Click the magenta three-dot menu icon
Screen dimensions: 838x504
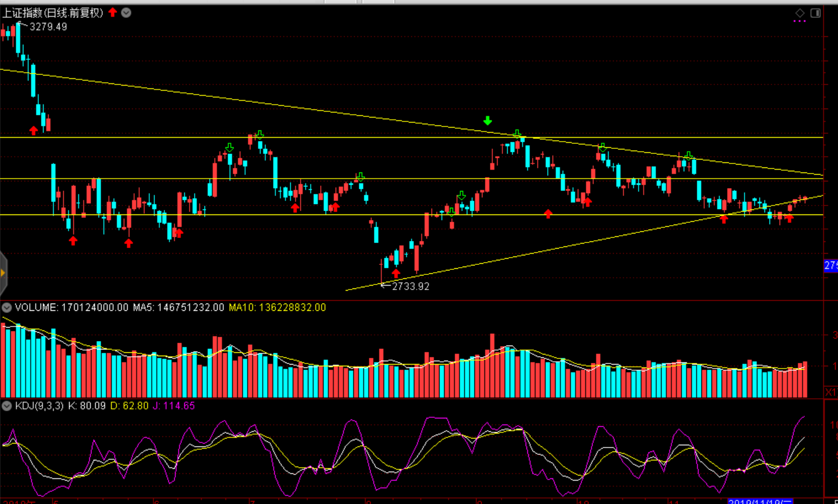799,21
